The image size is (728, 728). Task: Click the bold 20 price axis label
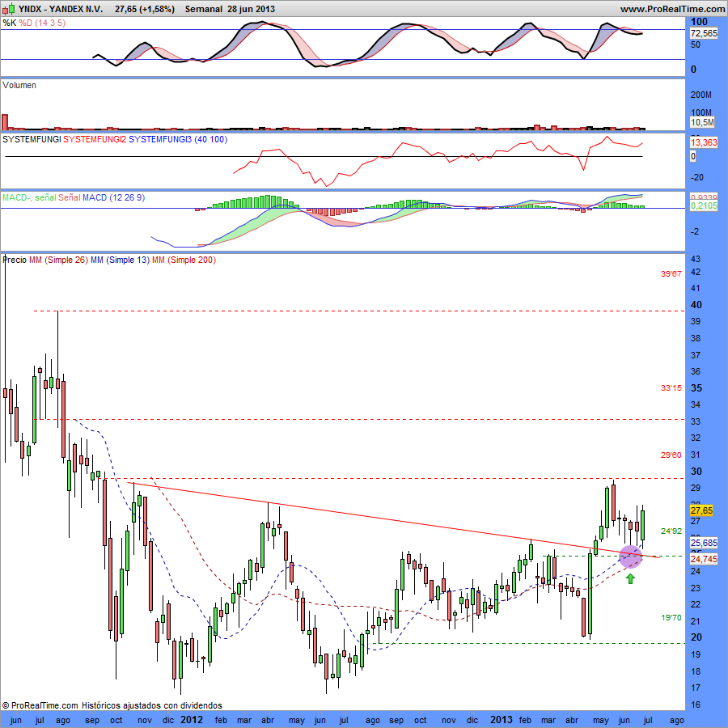click(x=696, y=637)
